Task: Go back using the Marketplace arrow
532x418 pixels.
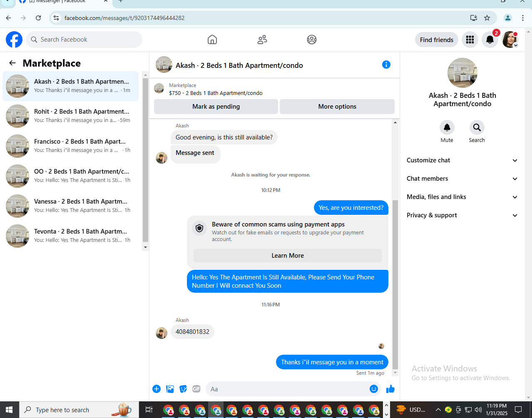Action: point(12,63)
